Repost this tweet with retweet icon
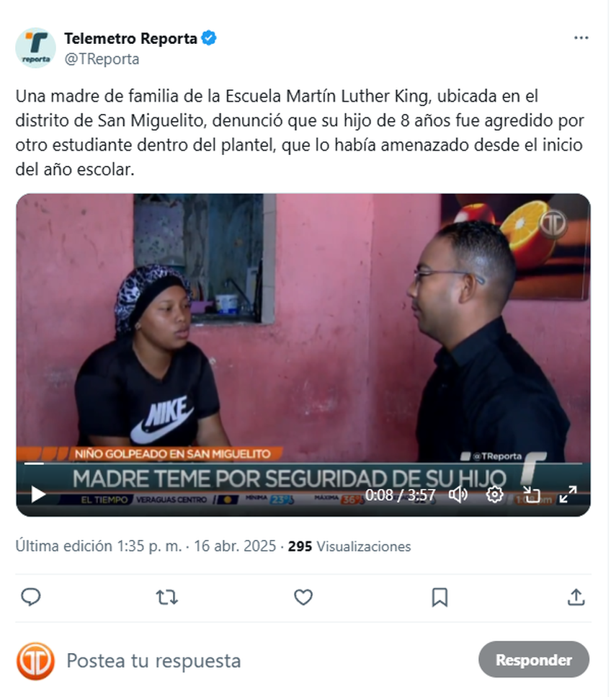Screen dimensions: 616x697 point(167,597)
